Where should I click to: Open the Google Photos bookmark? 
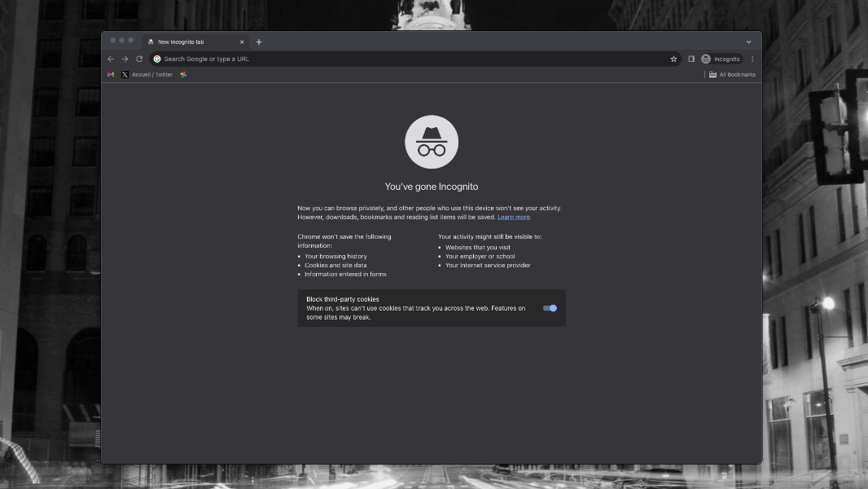(182, 74)
